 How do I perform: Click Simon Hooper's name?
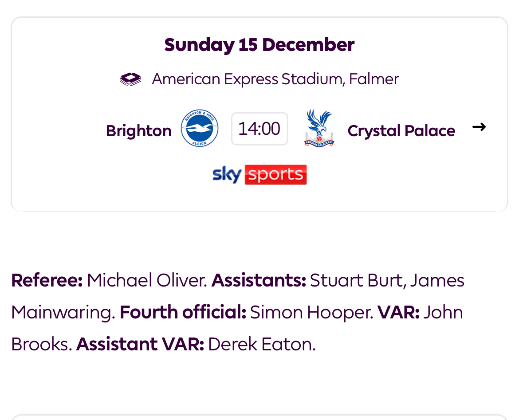(311, 313)
